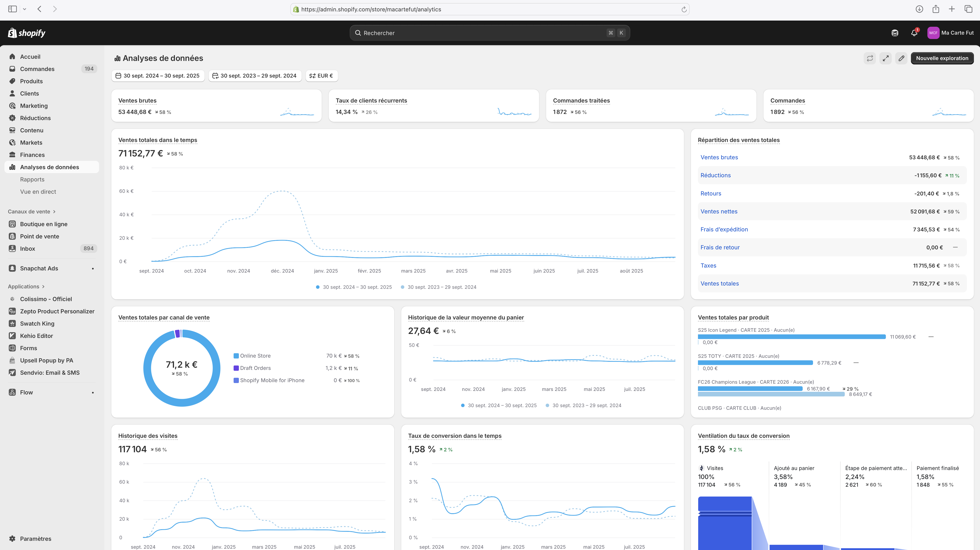Click the pencil edit dashboard icon
980x550 pixels.
pos(901,58)
